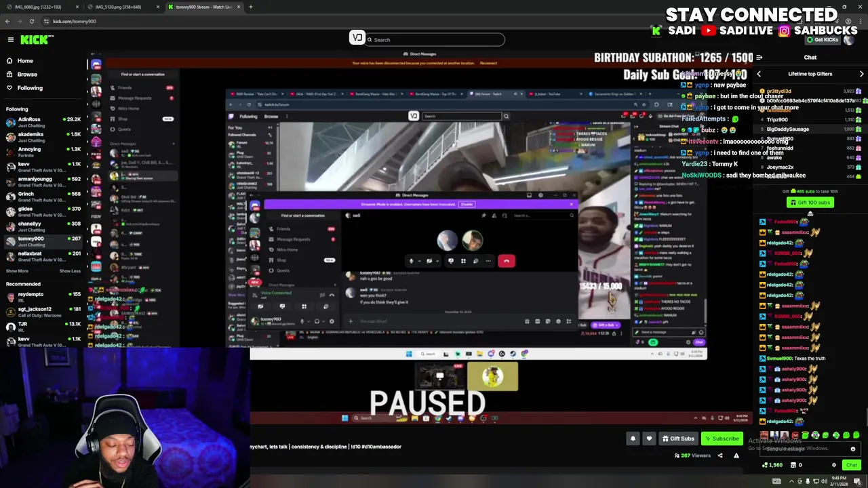This screenshot has height=488, width=868.
Task: Show hidden tray icons with the up chevron
Action: [791, 481]
